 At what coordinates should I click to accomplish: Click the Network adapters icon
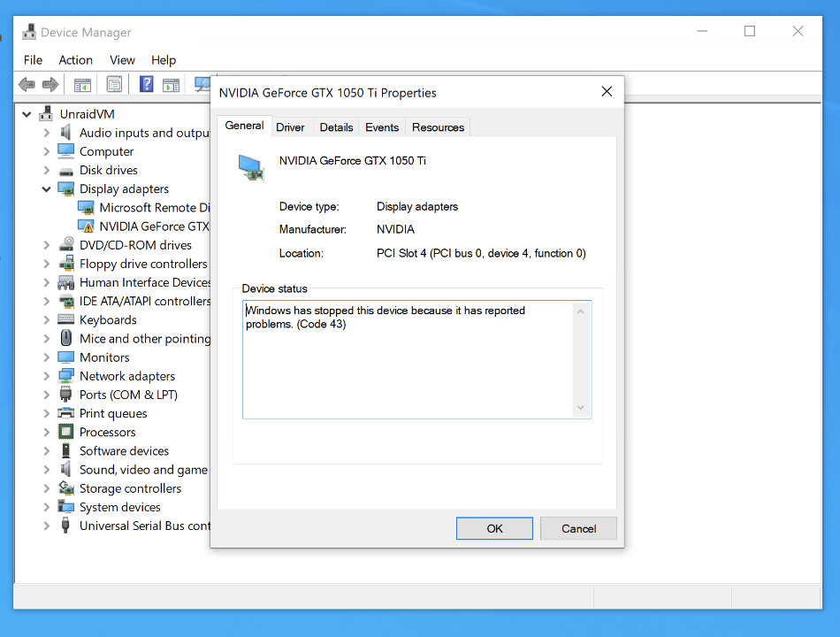click(66, 376)
